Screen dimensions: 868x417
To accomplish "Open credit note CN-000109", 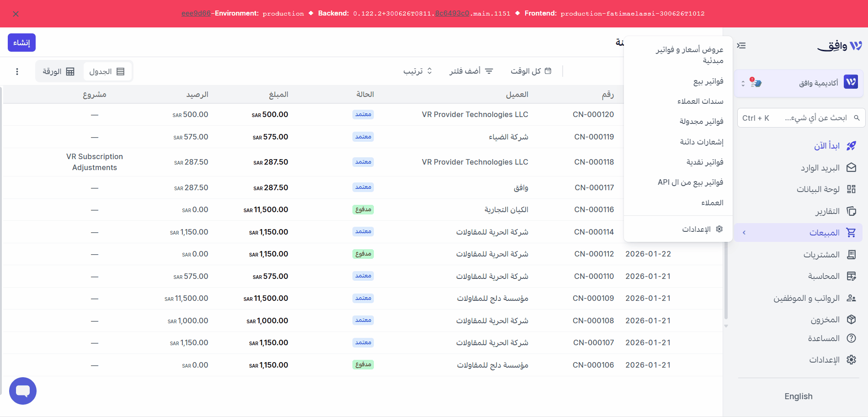I will (x=593, y=298).
